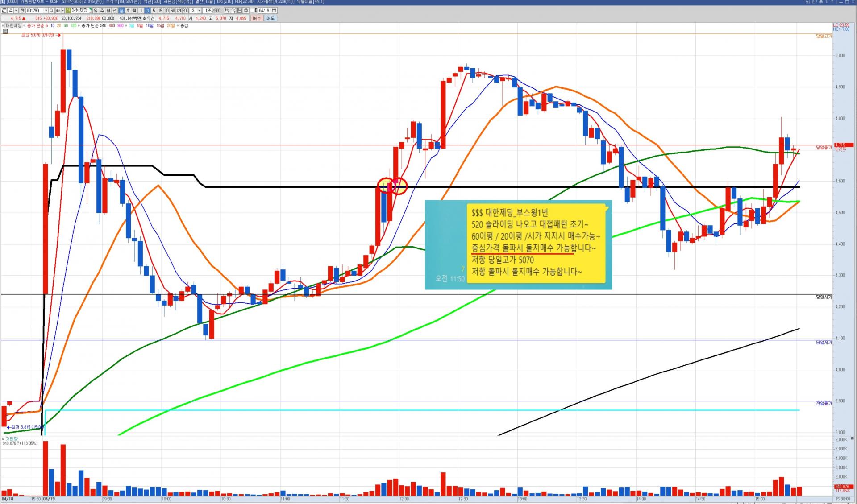Expand the stock code 001790 dropdown
Screen dimensions: 857x504
click(46, 10)
